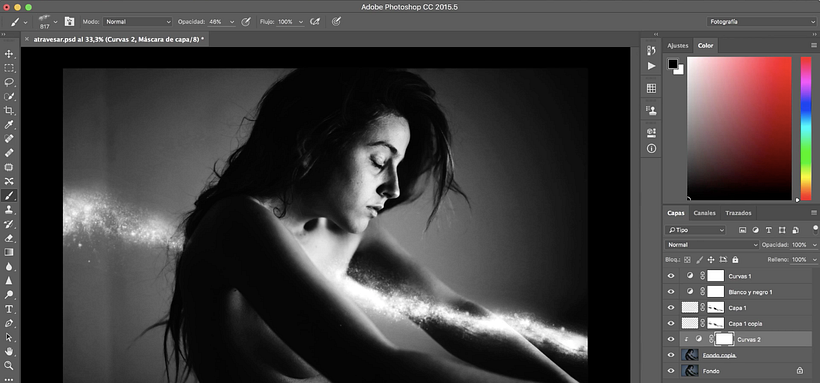Select the Zoom tool
The image size is (820, 383).
9,365
